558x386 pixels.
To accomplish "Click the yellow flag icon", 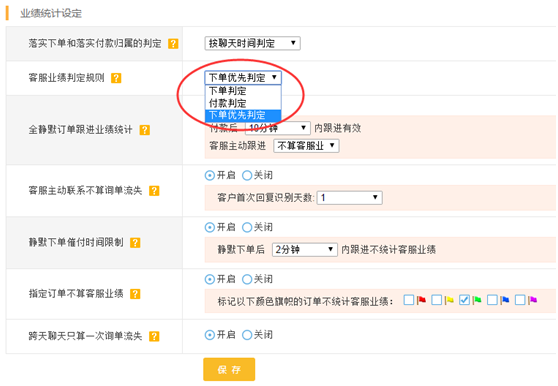I will point(449,300).
